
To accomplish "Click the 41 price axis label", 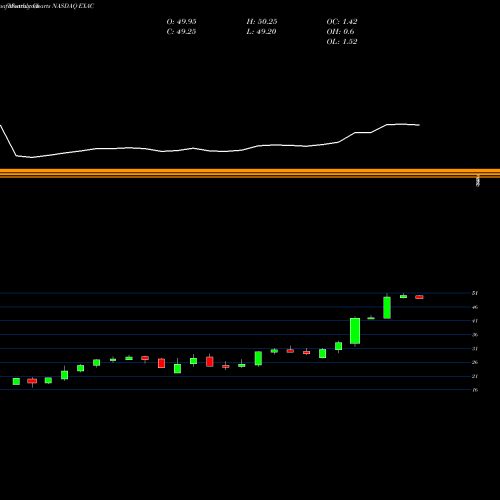I will tap(475, 321).
